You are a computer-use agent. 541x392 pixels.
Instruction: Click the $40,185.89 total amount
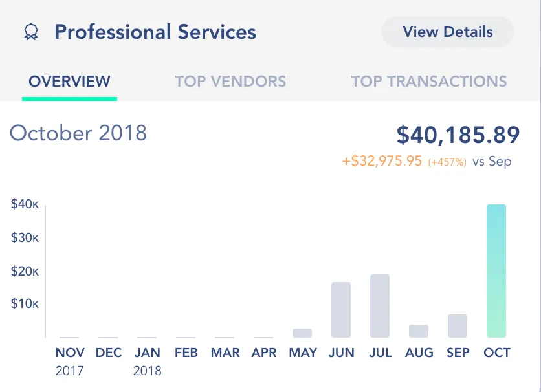click(458, 135)
